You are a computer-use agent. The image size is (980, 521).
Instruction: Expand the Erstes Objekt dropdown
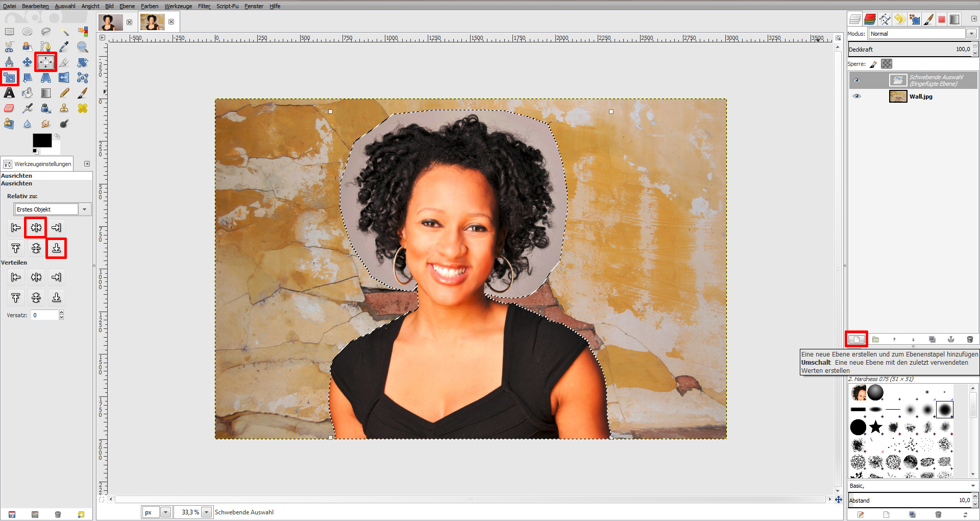pyautogui.click(x=85, y=209)
